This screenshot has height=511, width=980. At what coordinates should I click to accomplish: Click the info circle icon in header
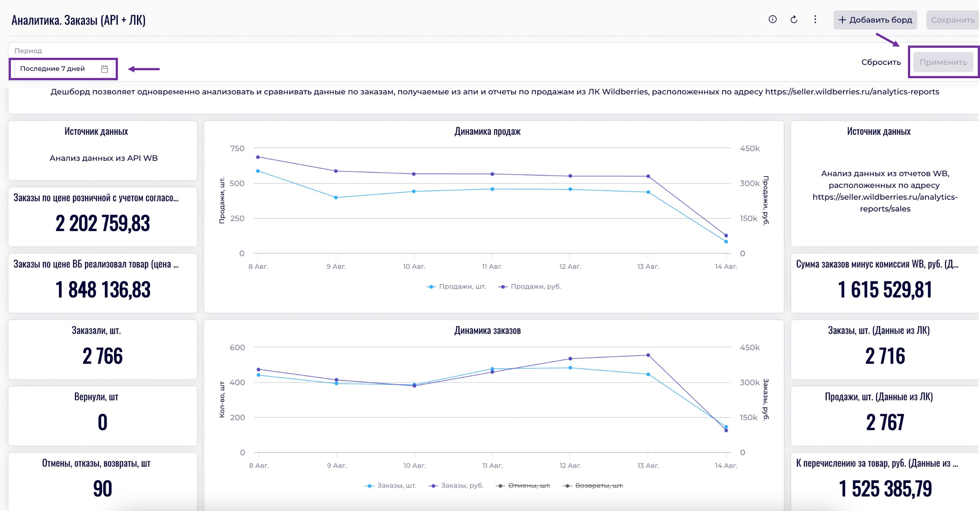(772, 19)
